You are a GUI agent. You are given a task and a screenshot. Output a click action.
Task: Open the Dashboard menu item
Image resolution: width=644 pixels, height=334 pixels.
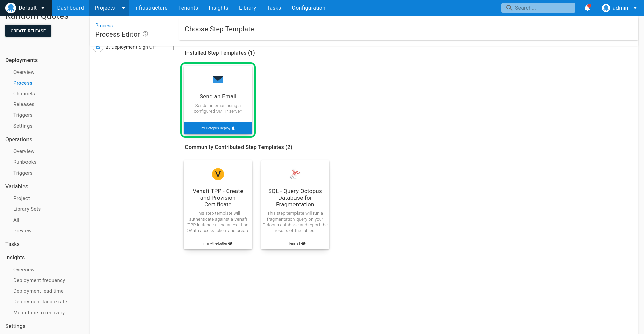(70, 8)
